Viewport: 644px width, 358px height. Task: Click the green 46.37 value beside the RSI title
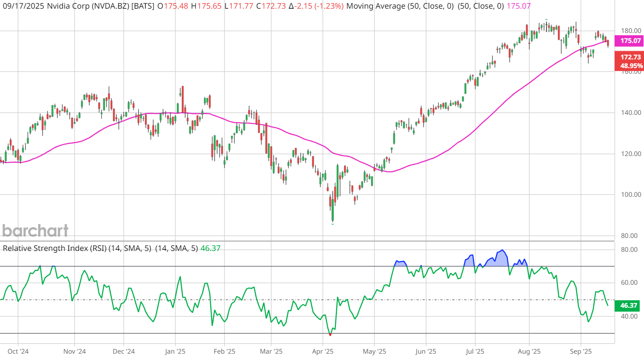coord(211,248)
